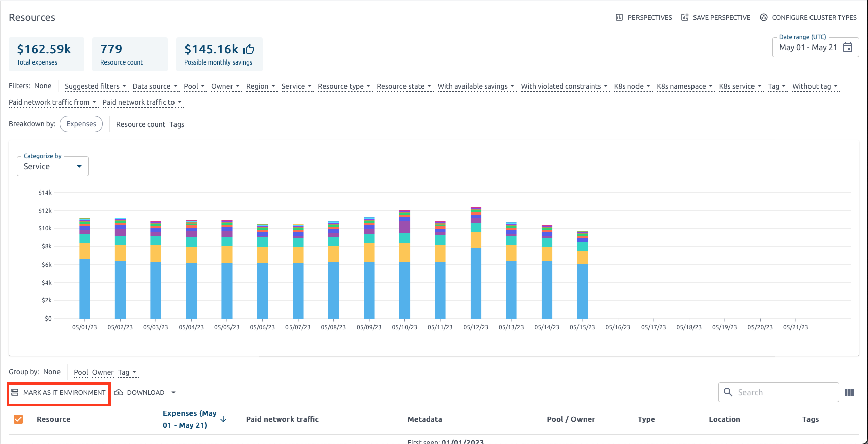Open the Pool filter dropdown
The height and width of the screenshot is (444, 868).
(194, 86)
